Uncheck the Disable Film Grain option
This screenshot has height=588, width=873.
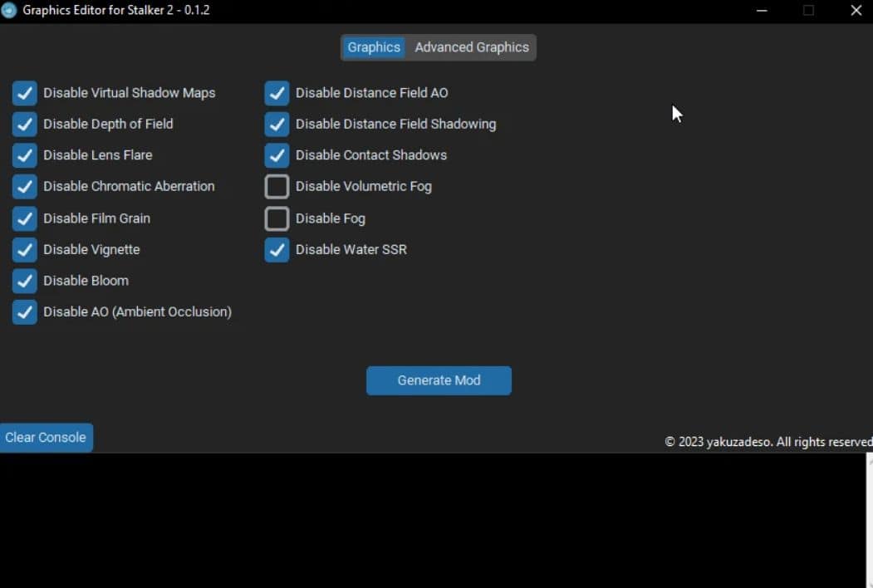(24, 218)
